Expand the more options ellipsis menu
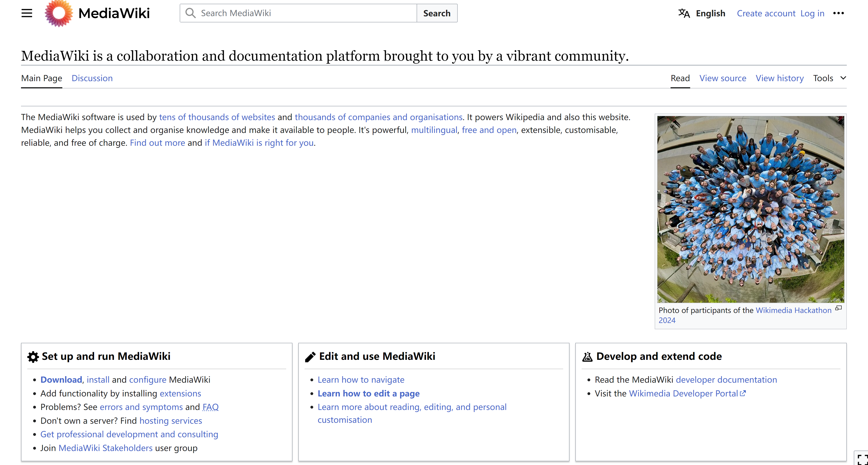Screen dimensions: 868x465 coord(839,13)
